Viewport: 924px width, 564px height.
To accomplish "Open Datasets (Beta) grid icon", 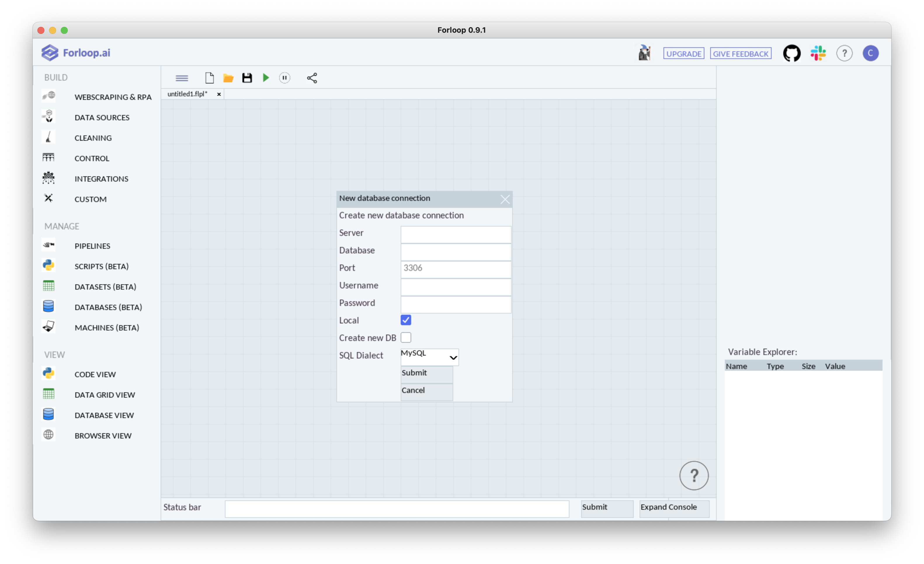I will (48, 286).
